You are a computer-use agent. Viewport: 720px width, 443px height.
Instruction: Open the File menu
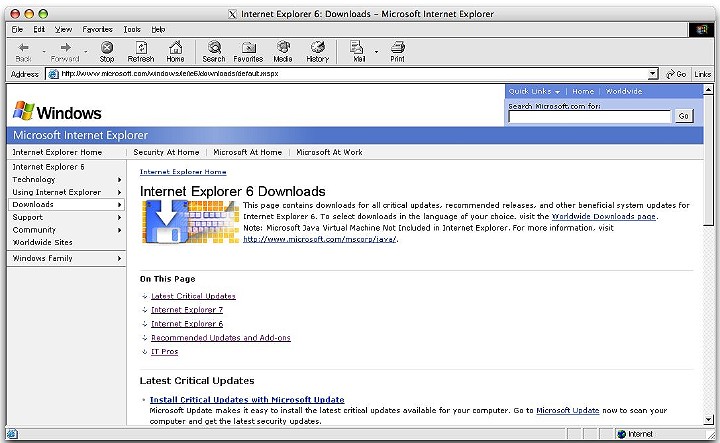[x=17, y=29]
